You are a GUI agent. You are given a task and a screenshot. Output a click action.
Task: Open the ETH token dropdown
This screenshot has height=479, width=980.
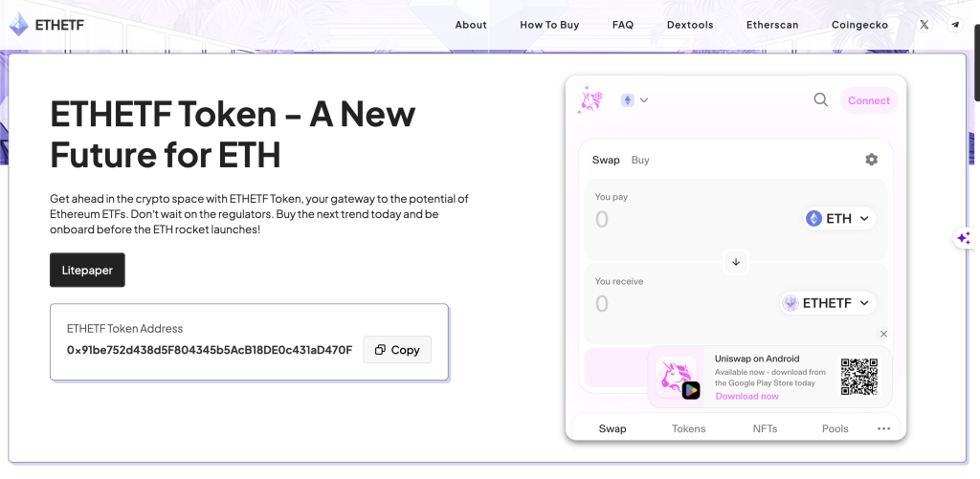tap(839, 219)
